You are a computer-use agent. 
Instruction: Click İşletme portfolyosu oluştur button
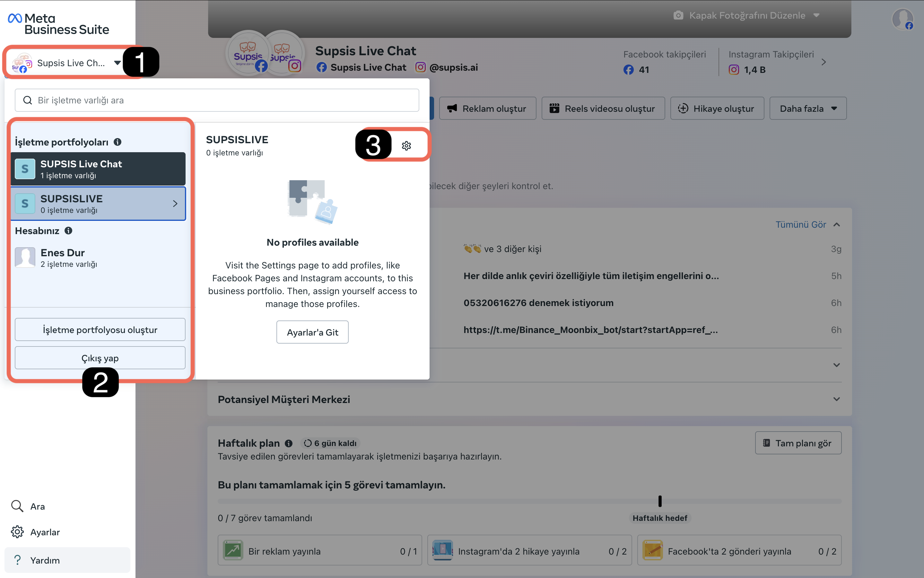(x=100, y=329)
